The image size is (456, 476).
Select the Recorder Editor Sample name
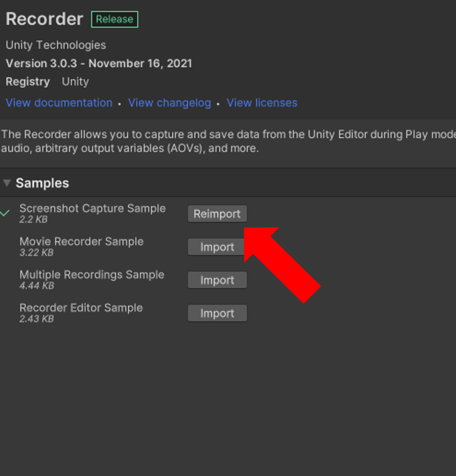(x=81, y=308)
